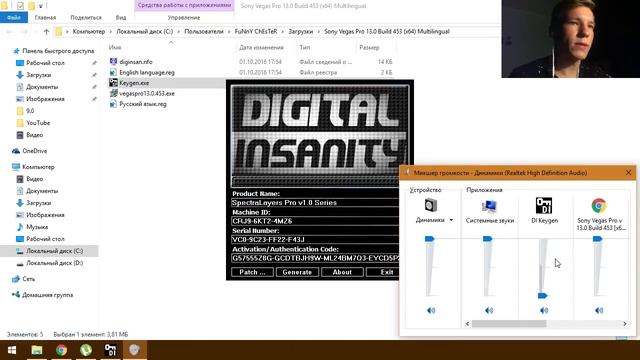Open uTorrent from the taskbar
This screenshot has height=360, width=640.
click(86, 350)
